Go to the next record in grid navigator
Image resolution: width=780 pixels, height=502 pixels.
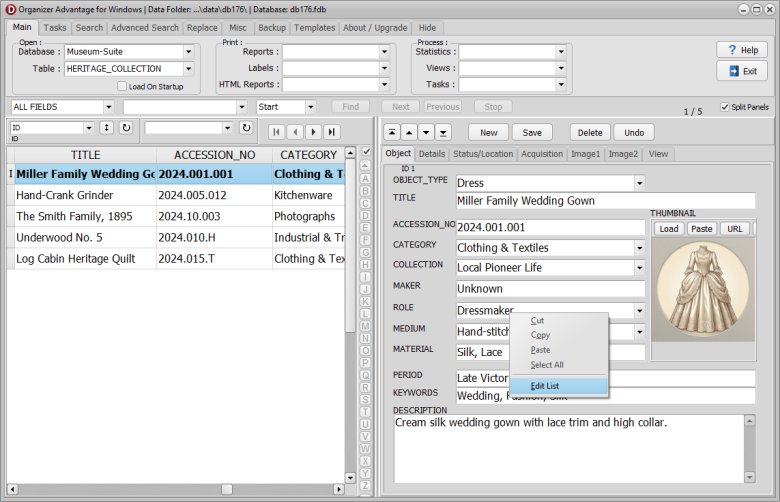pos(313,131)
